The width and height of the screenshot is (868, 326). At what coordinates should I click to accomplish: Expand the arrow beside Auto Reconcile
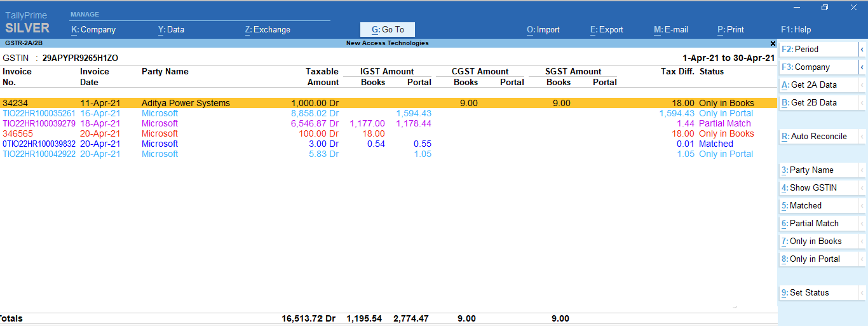(x=862, y=136)
